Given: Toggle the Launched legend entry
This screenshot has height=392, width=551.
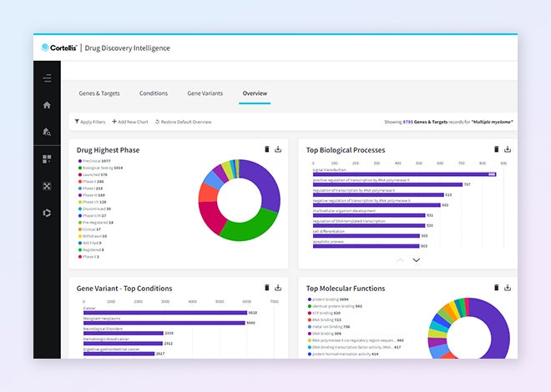Looking at the screenshot, I should pos(89,174).
